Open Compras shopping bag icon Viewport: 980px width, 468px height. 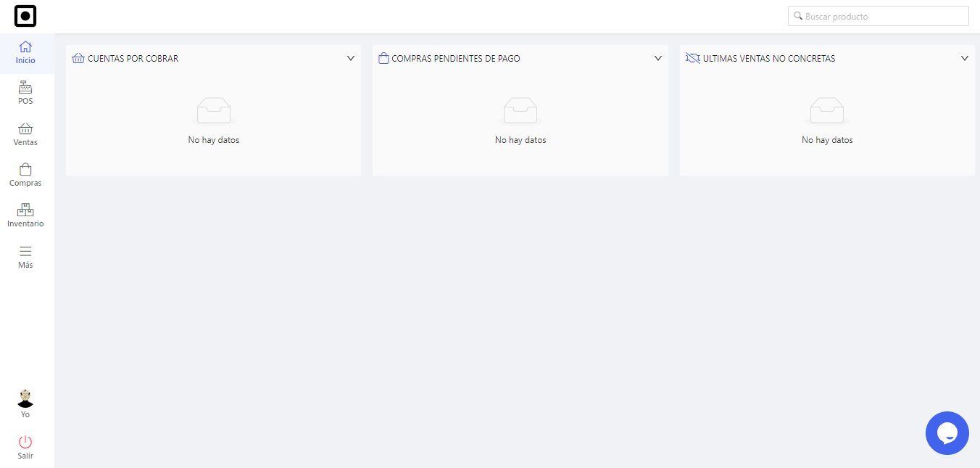(x=25, y=169)
